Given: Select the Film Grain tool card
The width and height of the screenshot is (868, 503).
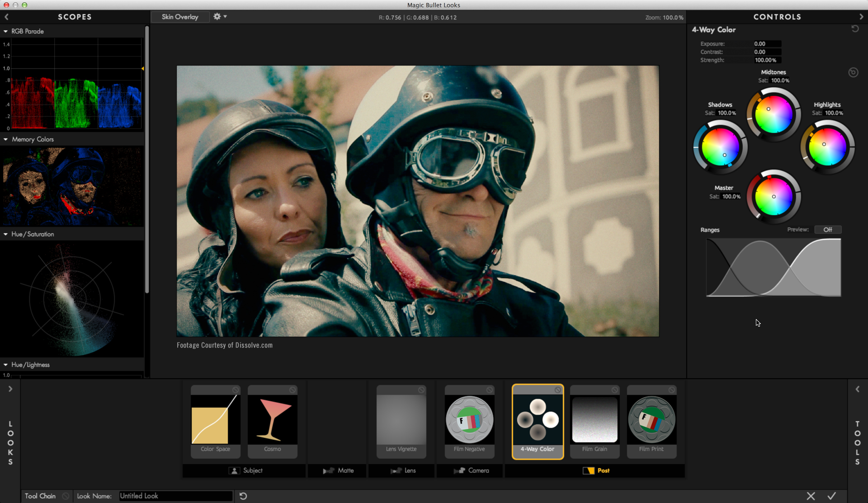Looking at the screenshot, I should (x=594, y=420).
